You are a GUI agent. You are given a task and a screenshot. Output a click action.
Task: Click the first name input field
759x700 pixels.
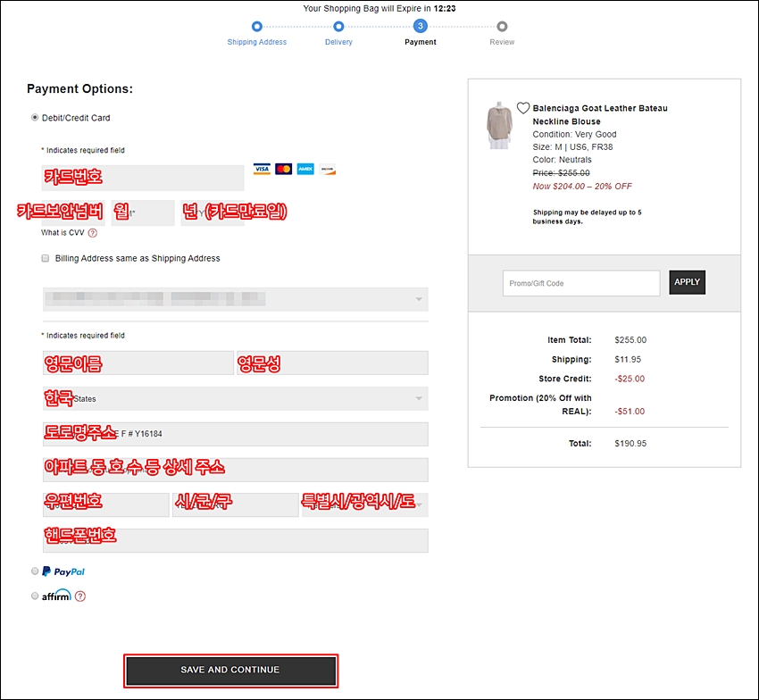[138, 363]
